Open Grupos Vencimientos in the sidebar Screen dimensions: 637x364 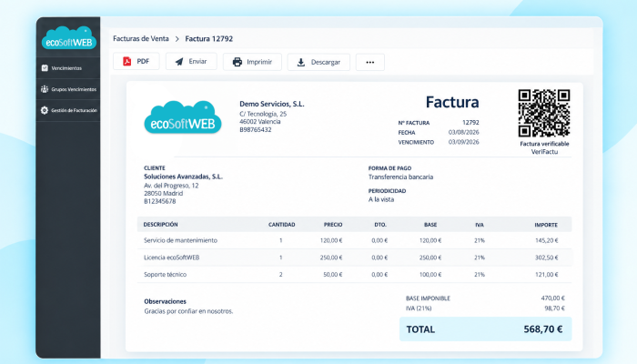click(68, 89)
